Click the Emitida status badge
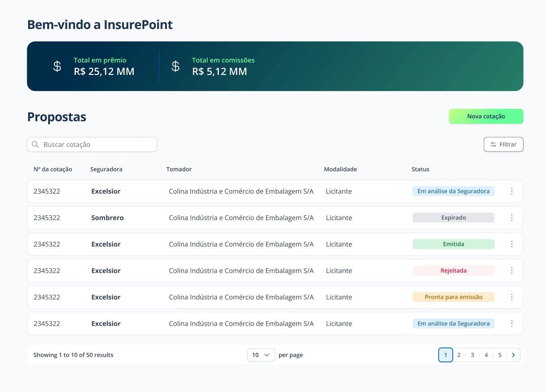Image resolution: width=546 pixels, height=392 pixels. coord(453,244)
